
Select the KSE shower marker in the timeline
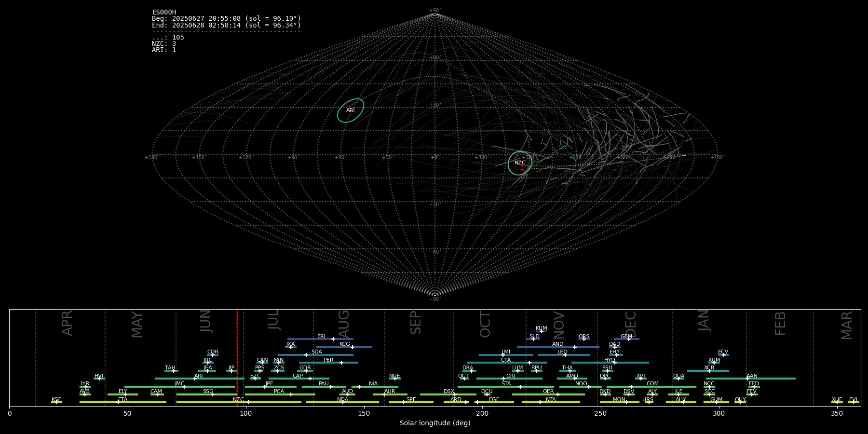[56, 402]
